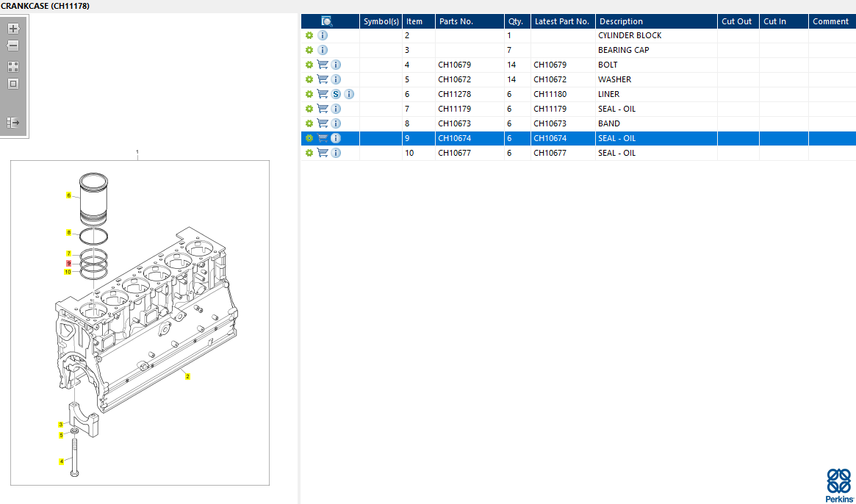Sort by Description column header

click(655, 21)
